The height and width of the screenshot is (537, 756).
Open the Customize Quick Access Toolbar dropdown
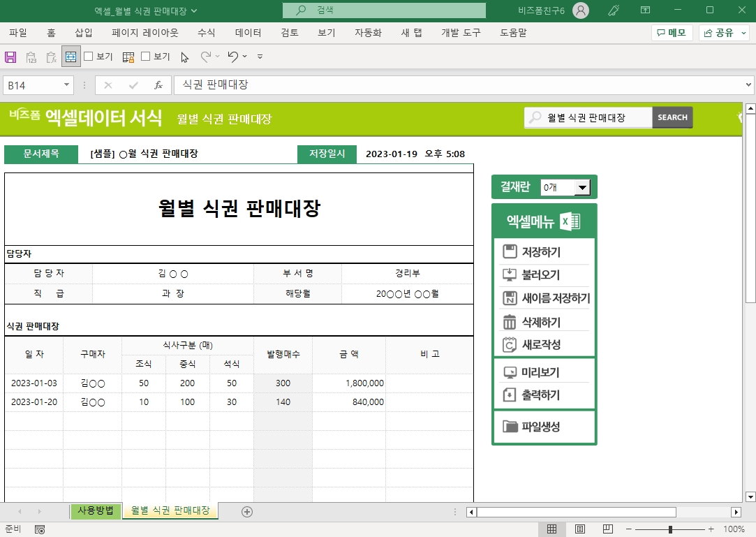[x=260, y=57]
